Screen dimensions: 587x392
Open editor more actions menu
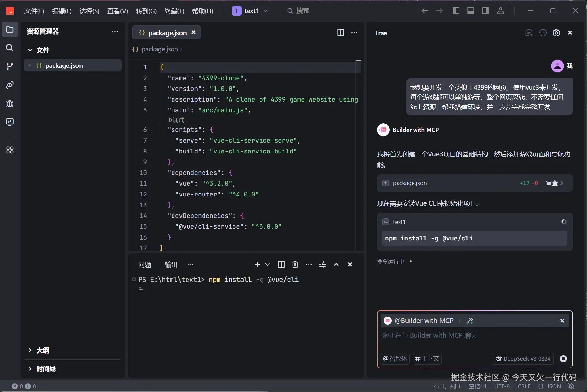click(354, 32)
